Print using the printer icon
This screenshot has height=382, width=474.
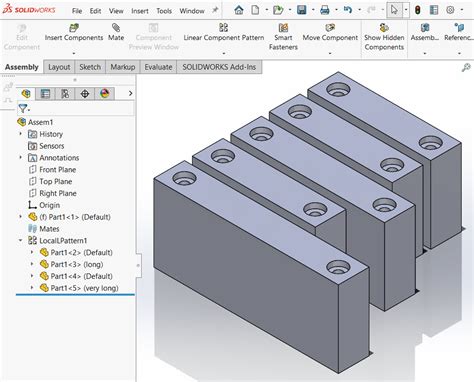tap(325, 10)
